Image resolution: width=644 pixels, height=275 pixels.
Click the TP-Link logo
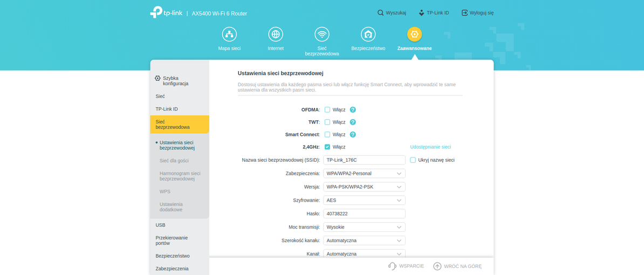(x=166, y=12)
